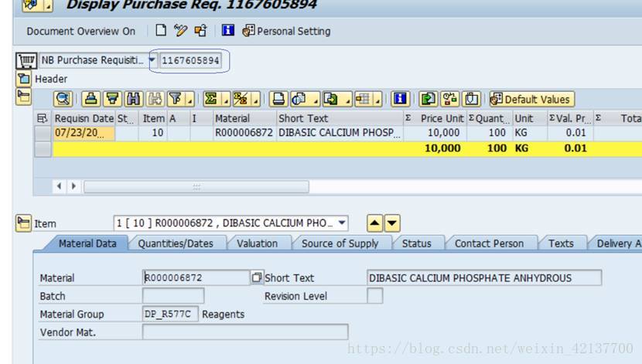Click the R000006872 material cell in grid
The image size is (642, 364).
(x=244, y=133)
